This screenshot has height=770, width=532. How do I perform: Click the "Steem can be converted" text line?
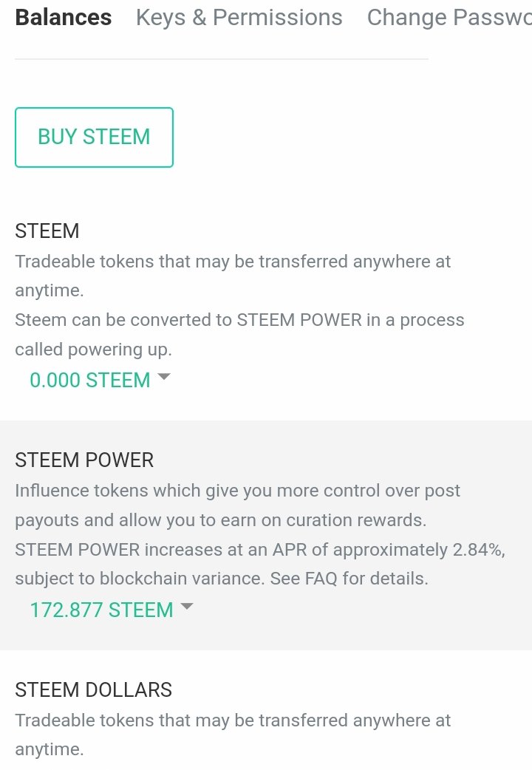[239, 320]
